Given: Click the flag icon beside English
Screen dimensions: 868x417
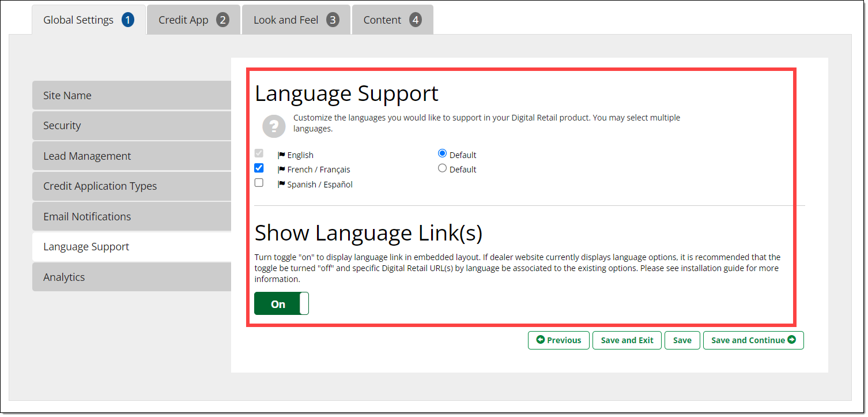Looking at the screenshot, I should (x=281, y=155).
